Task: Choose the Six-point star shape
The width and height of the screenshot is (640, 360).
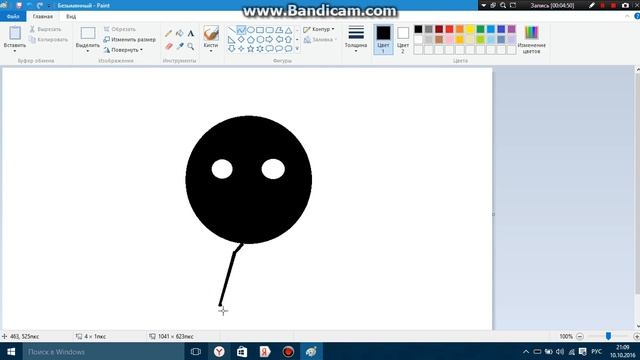Action: [x=260, y=49]
